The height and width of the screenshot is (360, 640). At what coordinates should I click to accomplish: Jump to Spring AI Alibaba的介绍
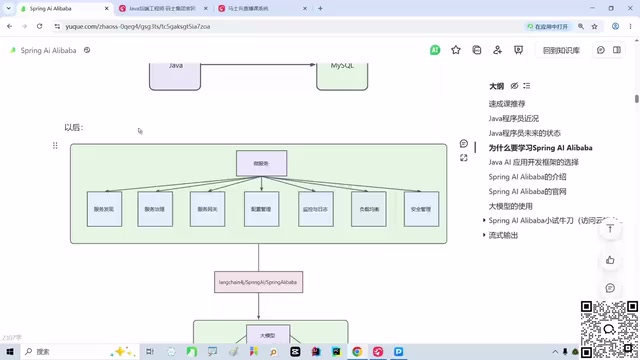pos(527,177)
